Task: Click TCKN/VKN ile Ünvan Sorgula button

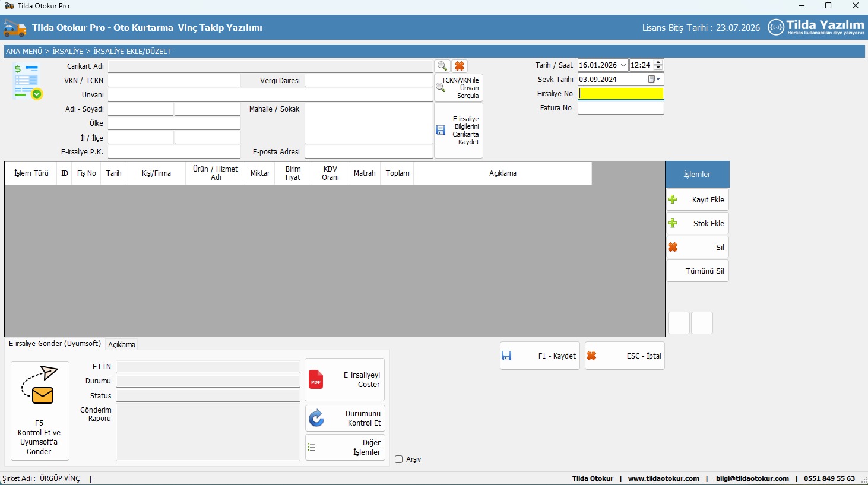Action: [458, 88]
